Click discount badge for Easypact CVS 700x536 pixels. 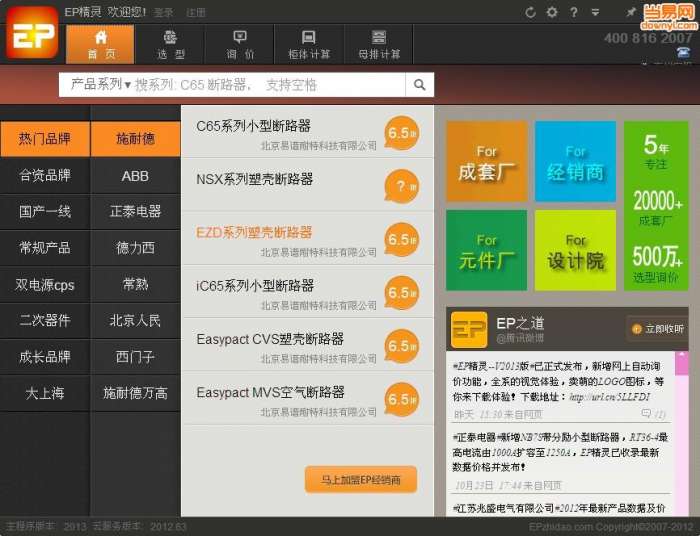pyautogui.click(x=402, y=346)
